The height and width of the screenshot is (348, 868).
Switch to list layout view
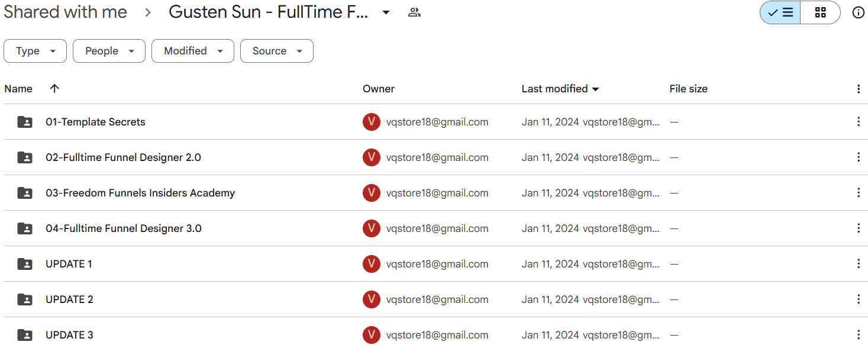click(x=780, y=12)
